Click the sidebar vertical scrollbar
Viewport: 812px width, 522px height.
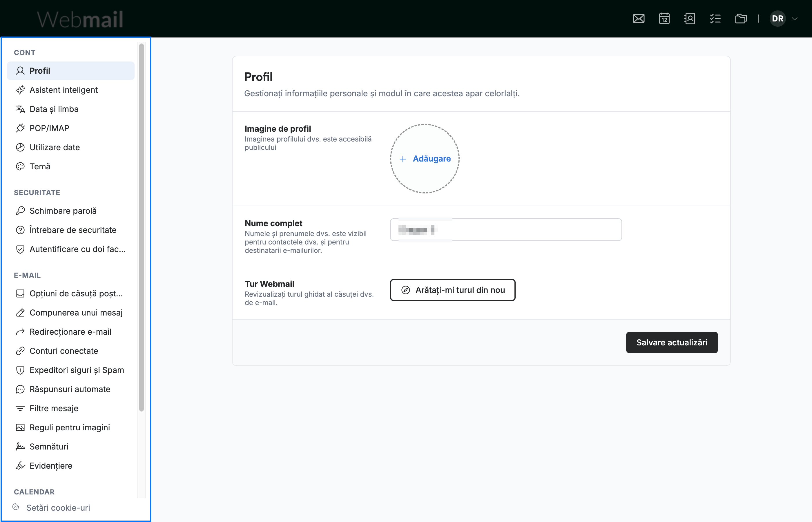141,227
